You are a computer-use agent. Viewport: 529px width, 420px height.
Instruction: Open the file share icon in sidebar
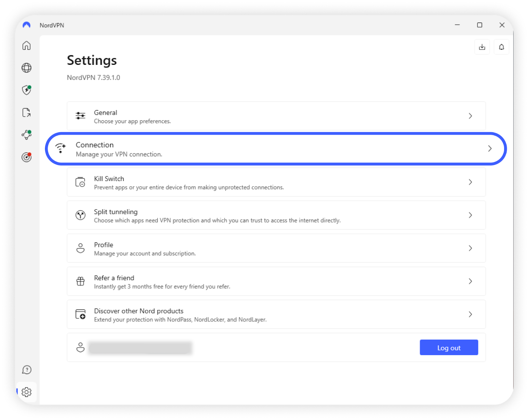(x=26, y=112)
